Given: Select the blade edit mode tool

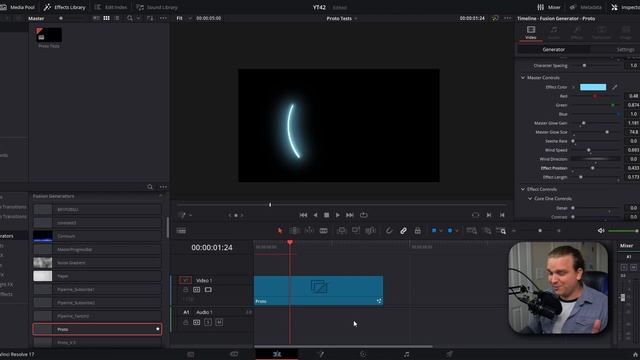Looking at the screenshot, I should (324, 231).
